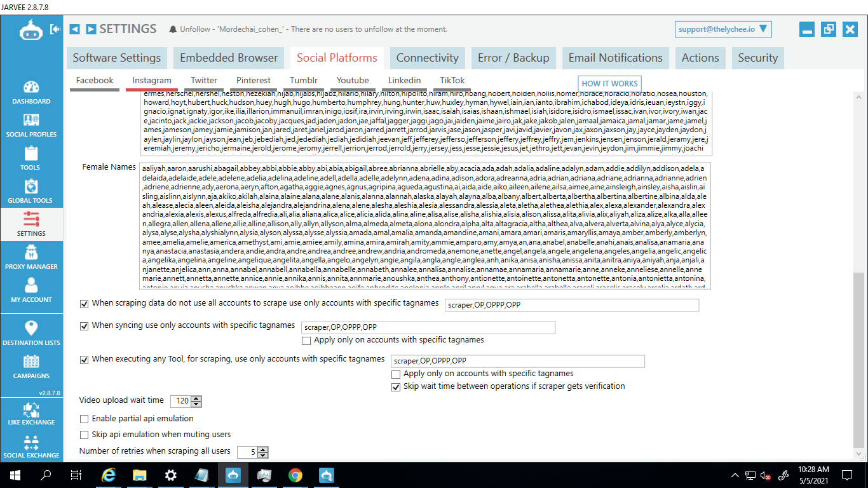Image resolution: width=868 pixels, height=488 pixels.
Task: Toggle executing any Tool tagnames checkbox
Action: tap(84, 360)
